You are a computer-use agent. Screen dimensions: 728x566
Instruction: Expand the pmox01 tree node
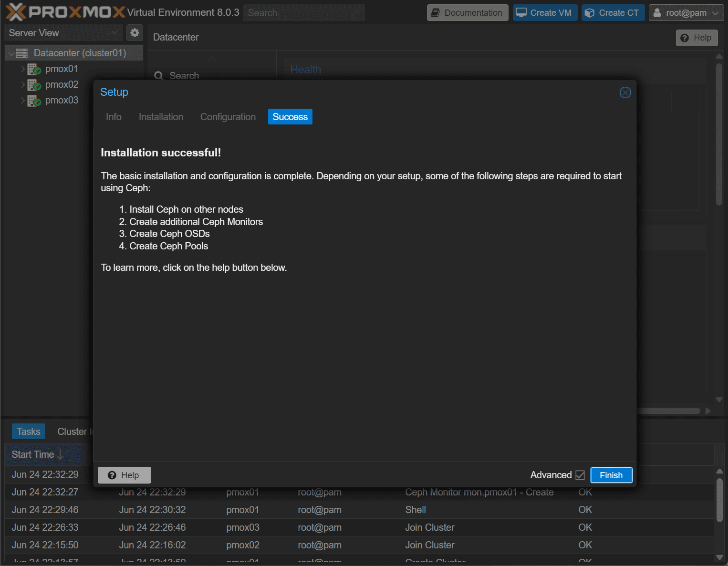pyautogui.click(x=22, y=69)
